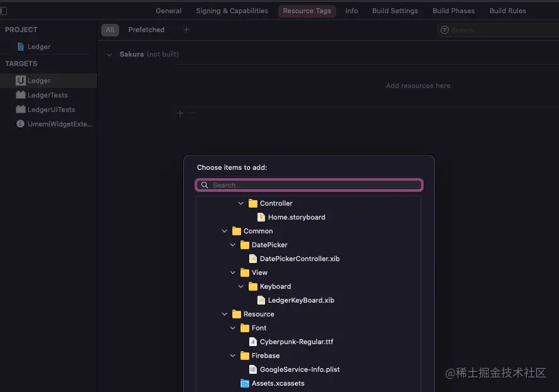Select the Resource folder
The height and width of the screenshot is (392, 559).
pyautogui.click(x=259, y=314)
